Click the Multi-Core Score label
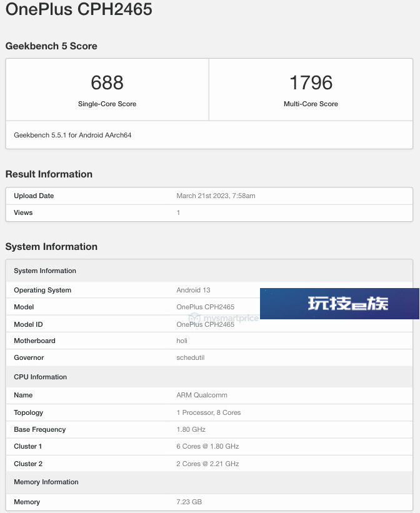The image size is (420, 513). click(x=311, y=104)
